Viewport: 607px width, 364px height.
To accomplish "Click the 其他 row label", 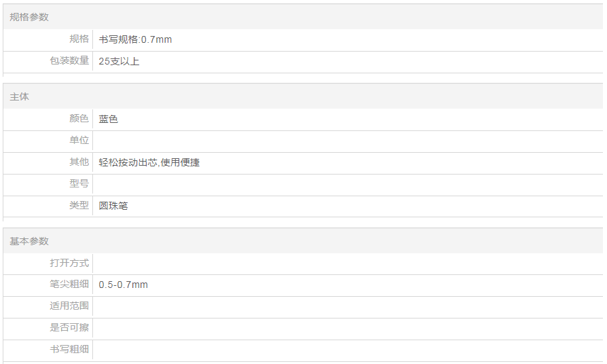I will click(x=79, y=162).
